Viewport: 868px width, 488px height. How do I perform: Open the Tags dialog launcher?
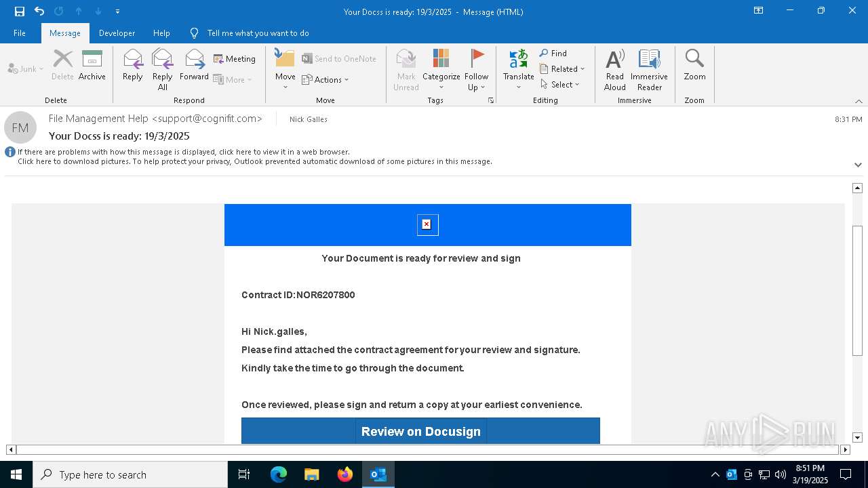click(x=491, y=100)
